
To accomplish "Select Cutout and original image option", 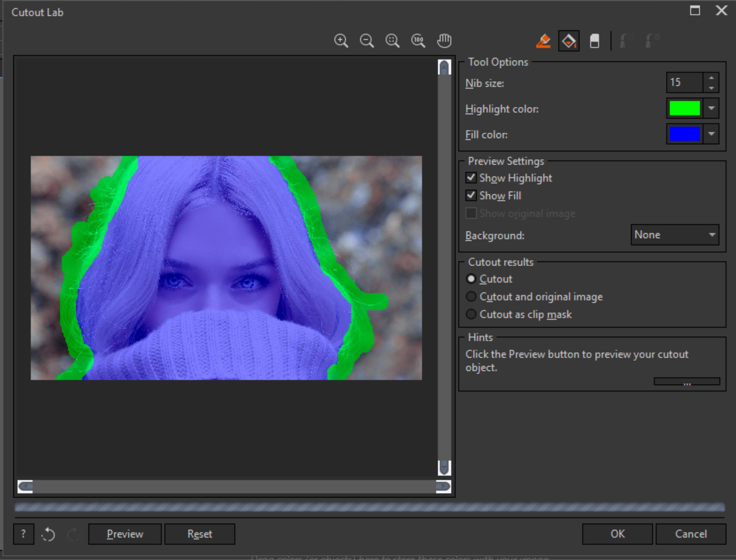I will tap(471, 296).
